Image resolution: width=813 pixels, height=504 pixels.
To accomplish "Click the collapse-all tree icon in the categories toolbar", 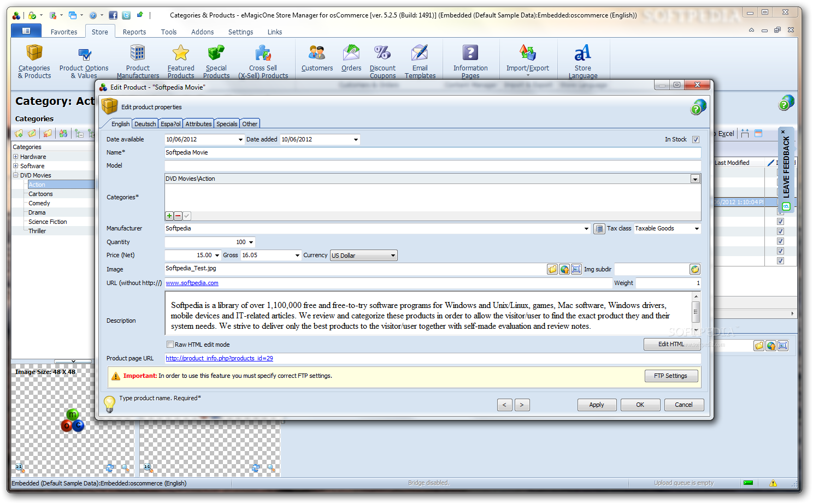I will 79,133.
